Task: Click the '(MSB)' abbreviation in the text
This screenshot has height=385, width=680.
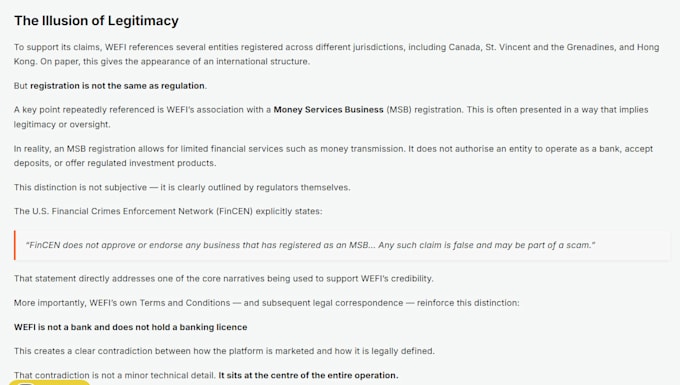Action: point(399,110)
